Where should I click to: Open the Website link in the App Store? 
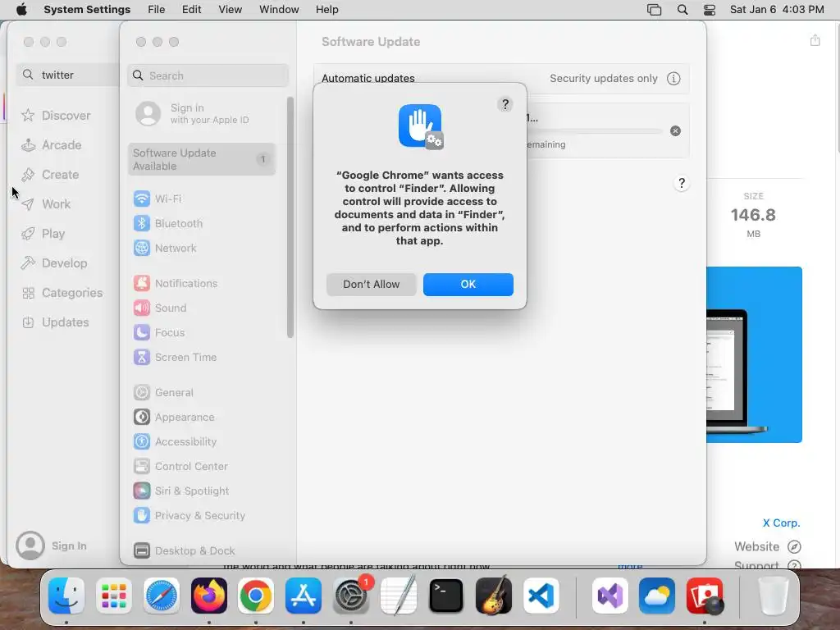coord(767,546)
